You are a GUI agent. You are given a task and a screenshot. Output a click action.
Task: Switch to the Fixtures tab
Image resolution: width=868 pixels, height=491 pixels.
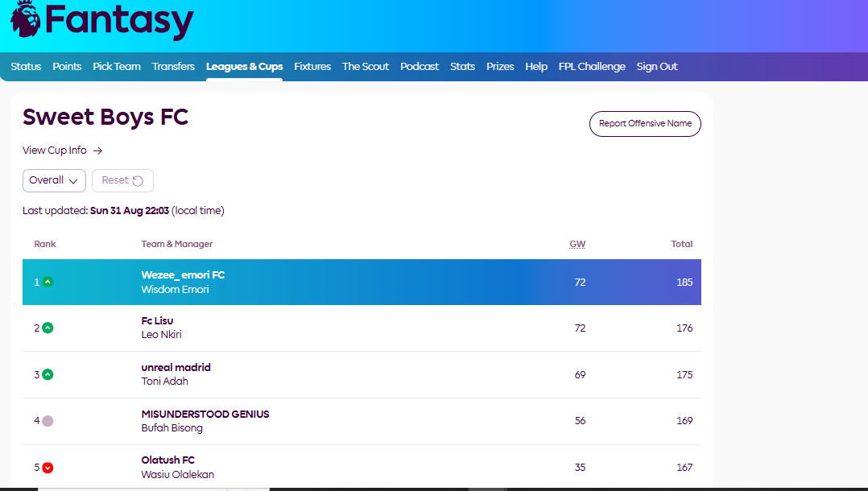tap(312, 67)
